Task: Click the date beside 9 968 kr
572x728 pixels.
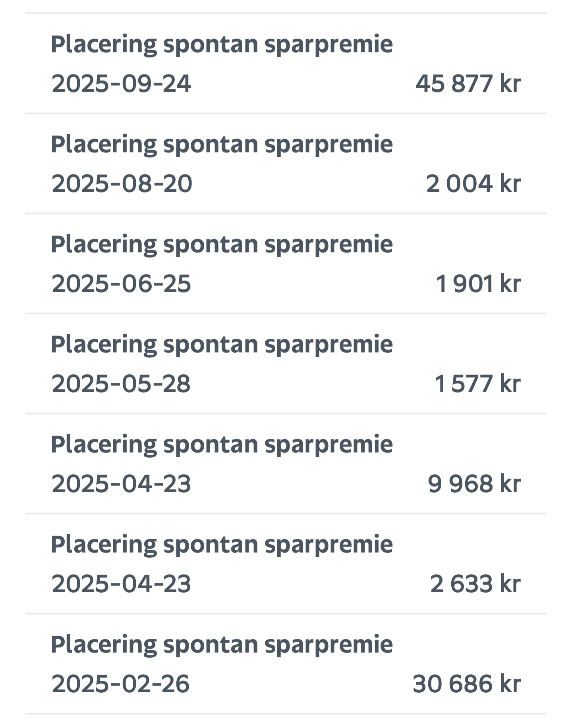Action: (121, 484)
